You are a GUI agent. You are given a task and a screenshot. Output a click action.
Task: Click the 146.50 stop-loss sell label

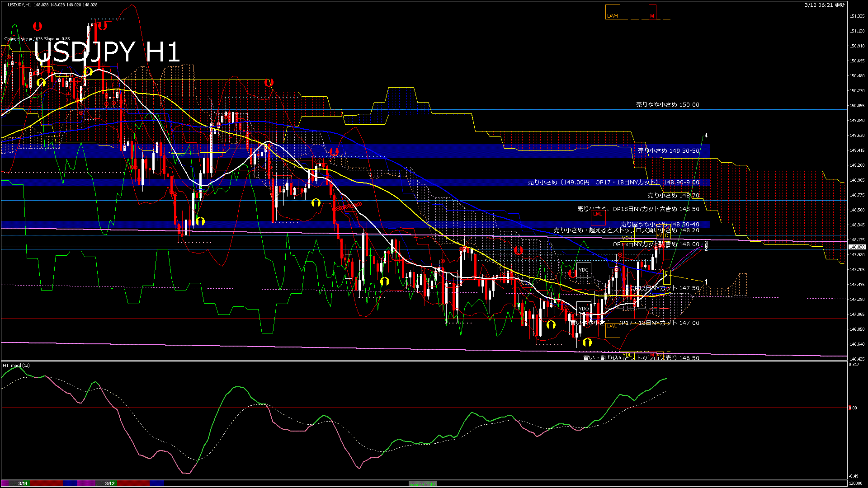click(641, 358)
